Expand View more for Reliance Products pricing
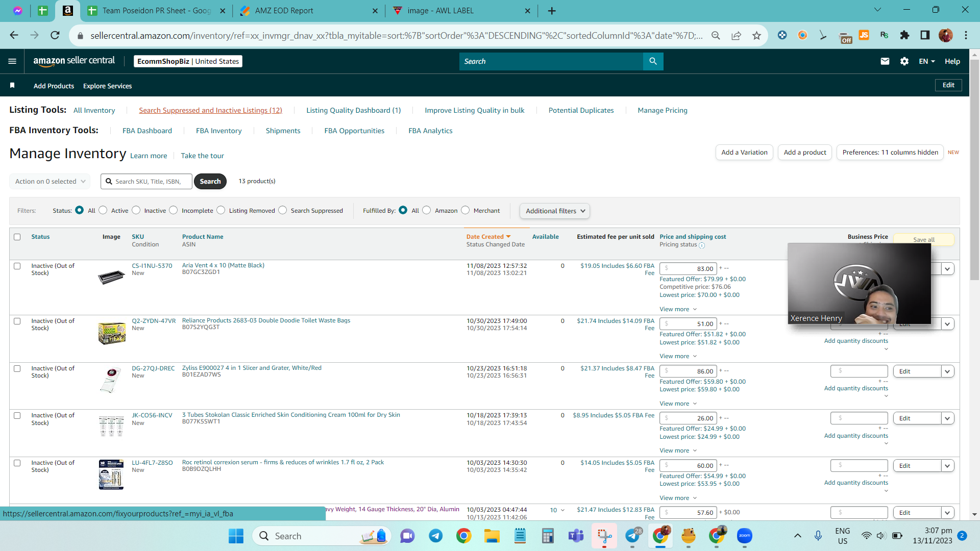Image resolution: width=980 pixels, height=551 pixels. (x=678, y=356)
